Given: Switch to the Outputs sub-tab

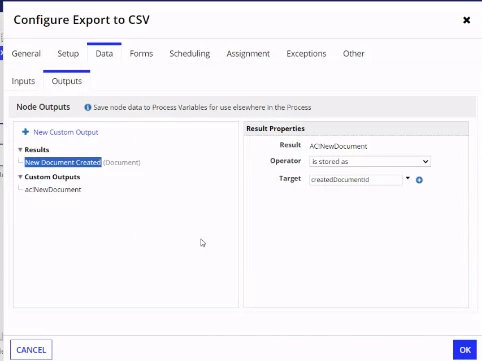Looking at the screenshot, I should coord(67,81).
